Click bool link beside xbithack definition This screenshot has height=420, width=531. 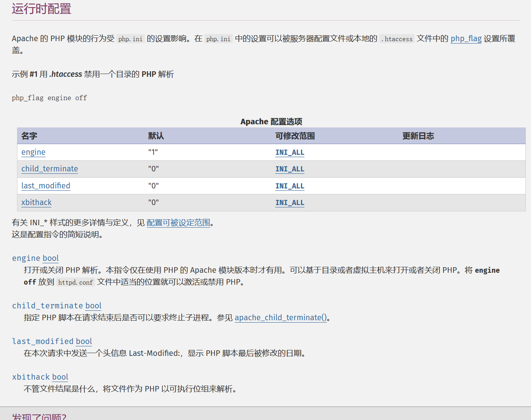[x=60, y=377]
